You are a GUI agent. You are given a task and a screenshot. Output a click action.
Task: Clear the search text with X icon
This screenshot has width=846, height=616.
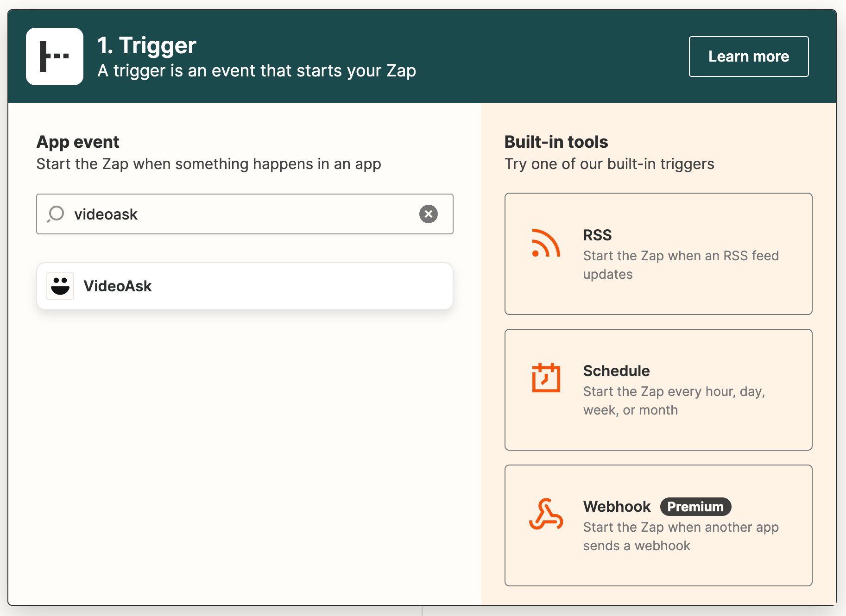click(x=428, y=214)
